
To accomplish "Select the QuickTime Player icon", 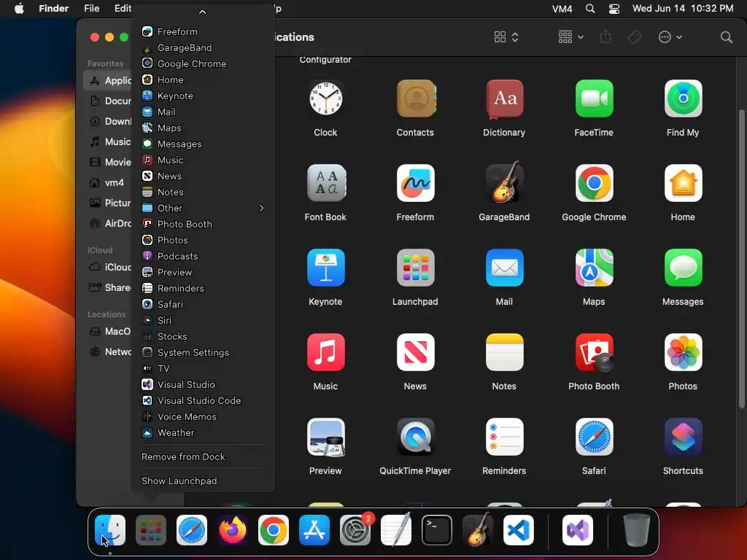I will [415, 437].
